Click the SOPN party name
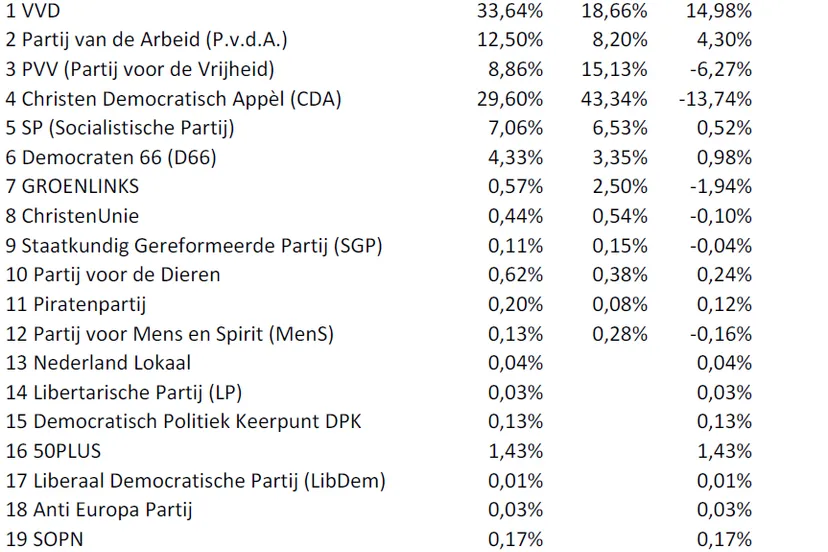The image size is (828, 552). click(59, 538)
